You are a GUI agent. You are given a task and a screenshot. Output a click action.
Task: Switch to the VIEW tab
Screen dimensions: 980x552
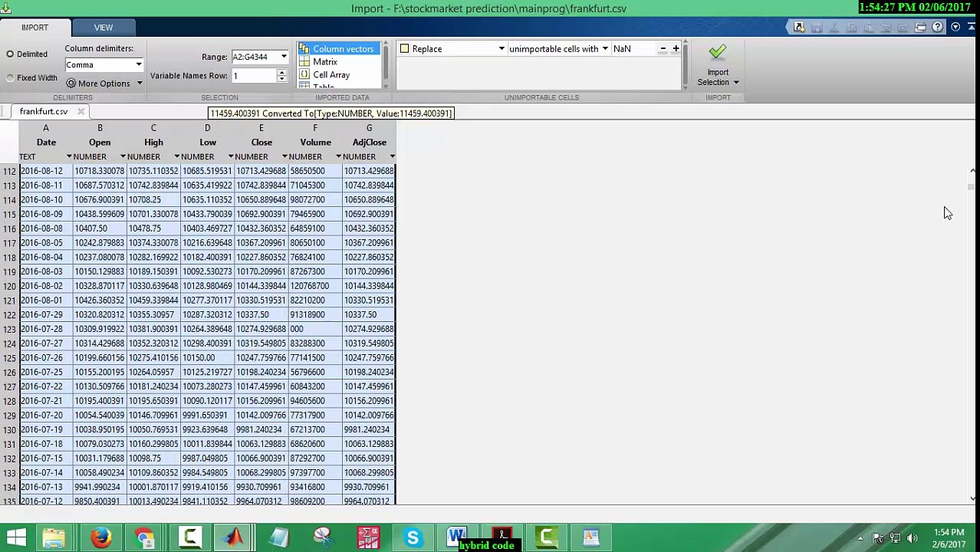104,28
